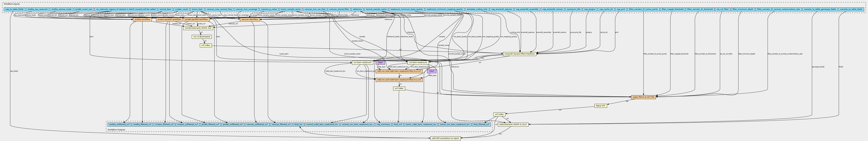Click the final_filtered_vcf output node
The image size is (868, 141).
tap(481, 124)
